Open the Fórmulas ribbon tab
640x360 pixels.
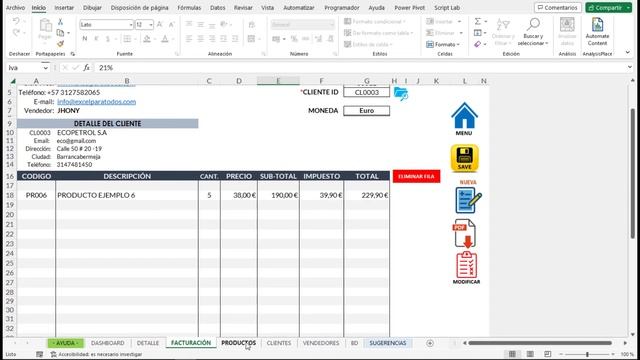189,8
